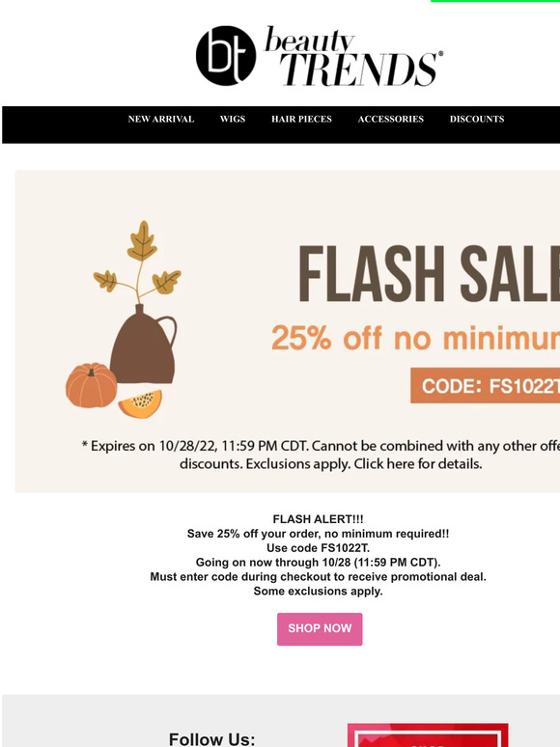Go to the WIGS category
The image size is (560, 747).
233,119
